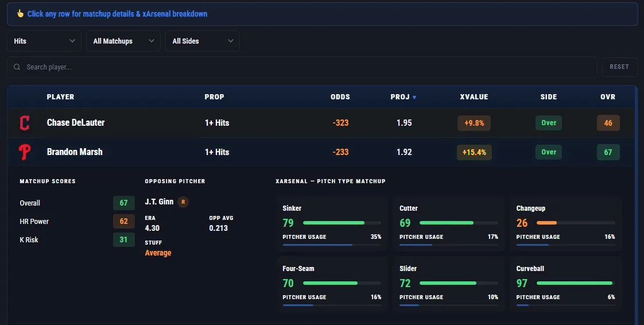Click the +15.4% xValue badge

coord(474,152)
